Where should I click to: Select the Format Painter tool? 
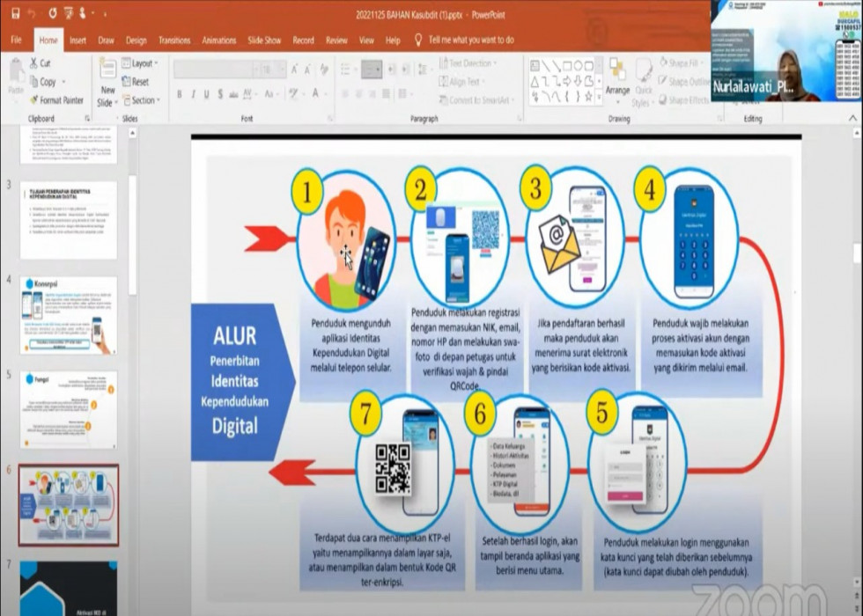click(34, 100)
